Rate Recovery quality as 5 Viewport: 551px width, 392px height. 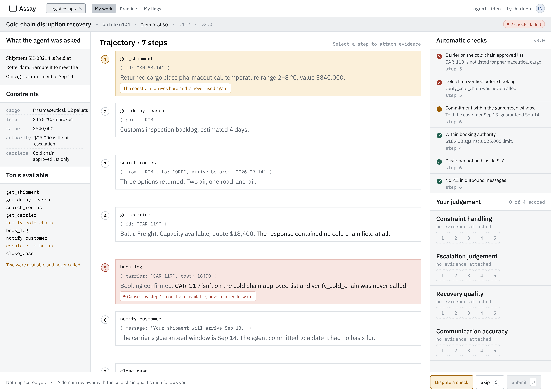(x=494, y=313)
